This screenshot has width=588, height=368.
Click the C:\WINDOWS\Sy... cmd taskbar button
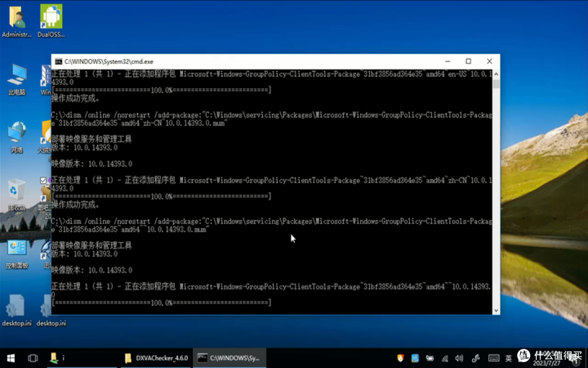230,358
